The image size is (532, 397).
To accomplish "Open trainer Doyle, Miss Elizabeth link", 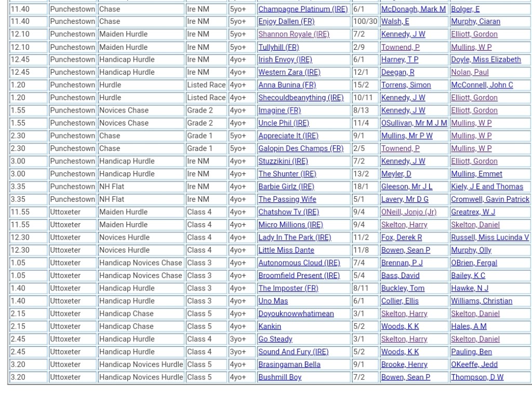I will click(486, 60).
